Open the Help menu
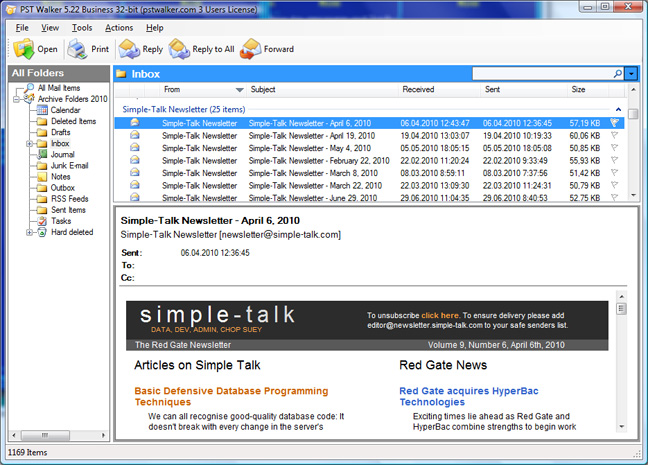The width and height of the screenshot is (648, 465). point(155,28)
